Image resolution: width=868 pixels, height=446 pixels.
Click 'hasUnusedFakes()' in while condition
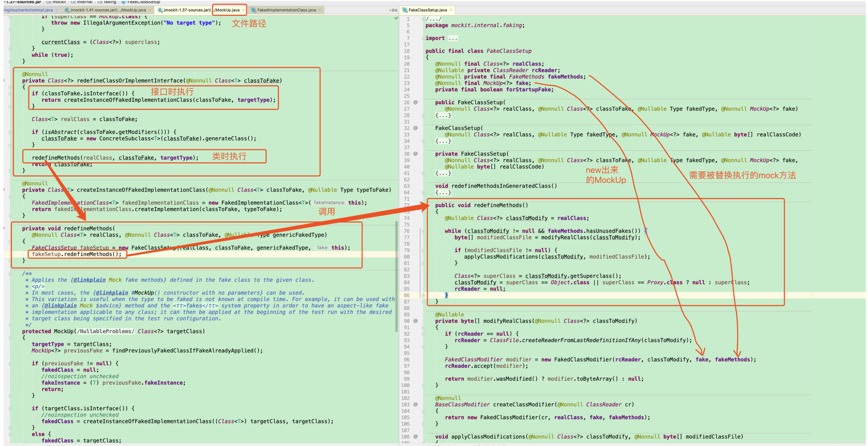(x=612, y=231)
